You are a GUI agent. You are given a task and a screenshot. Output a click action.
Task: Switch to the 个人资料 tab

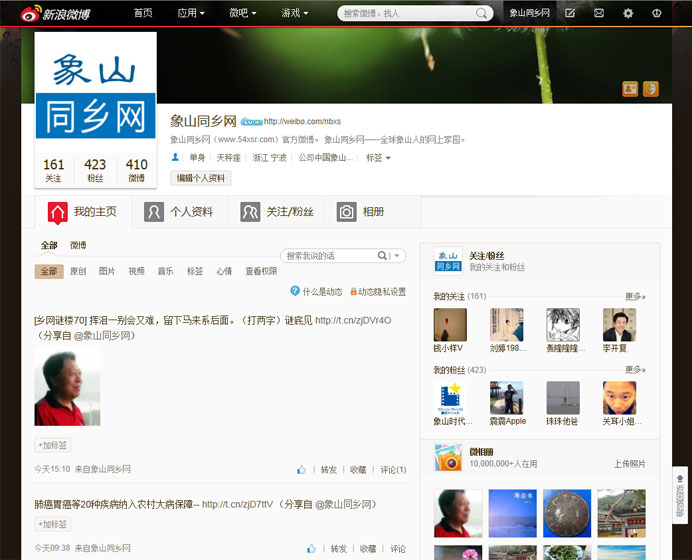click(x=180, y=212)
